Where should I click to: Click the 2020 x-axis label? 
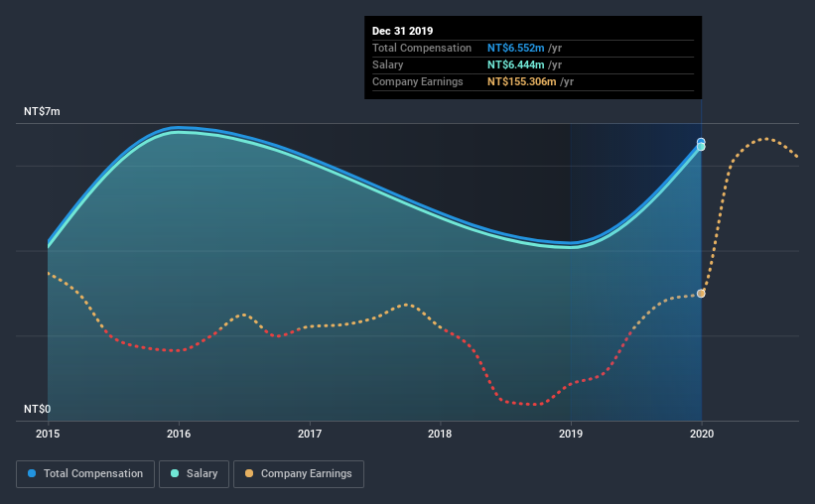702,434
